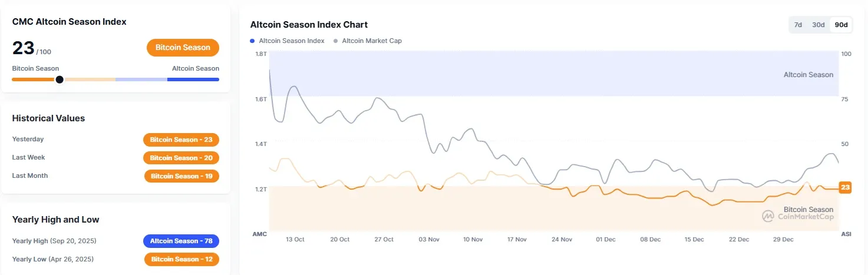Click the orange Bitcoin Season badge
The height and width of the screenshot is (275, 868).
coord(183,48)
